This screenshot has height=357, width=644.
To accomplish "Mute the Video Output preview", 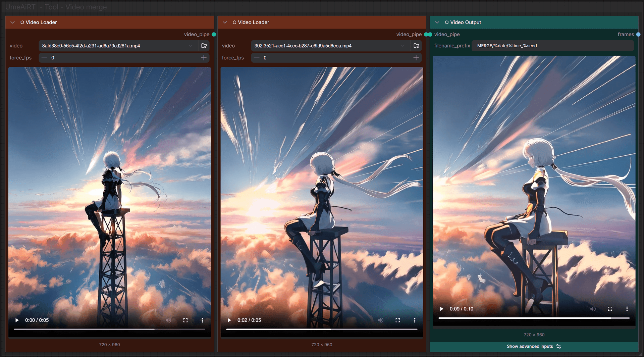I will pyautogui.click(x=593, y=309).
